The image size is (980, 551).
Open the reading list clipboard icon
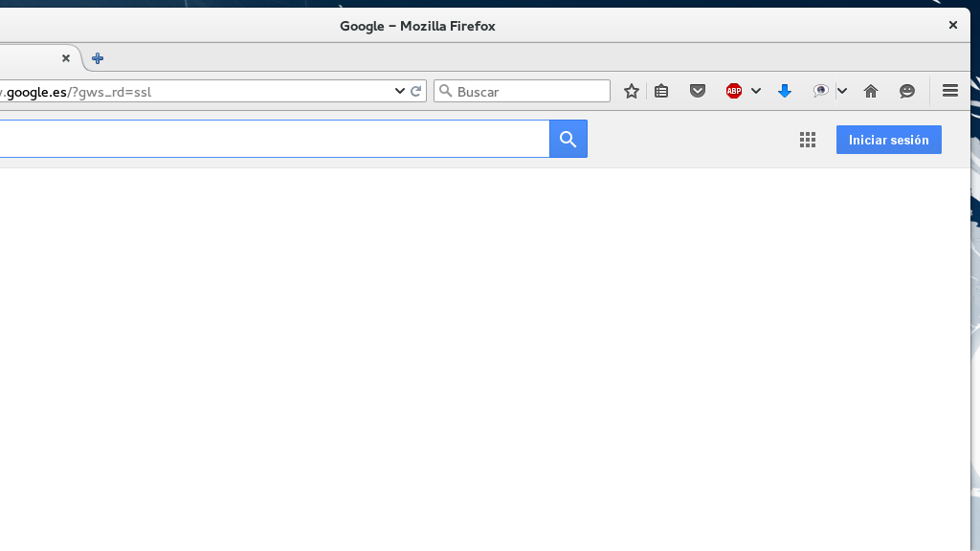[661, 90]
